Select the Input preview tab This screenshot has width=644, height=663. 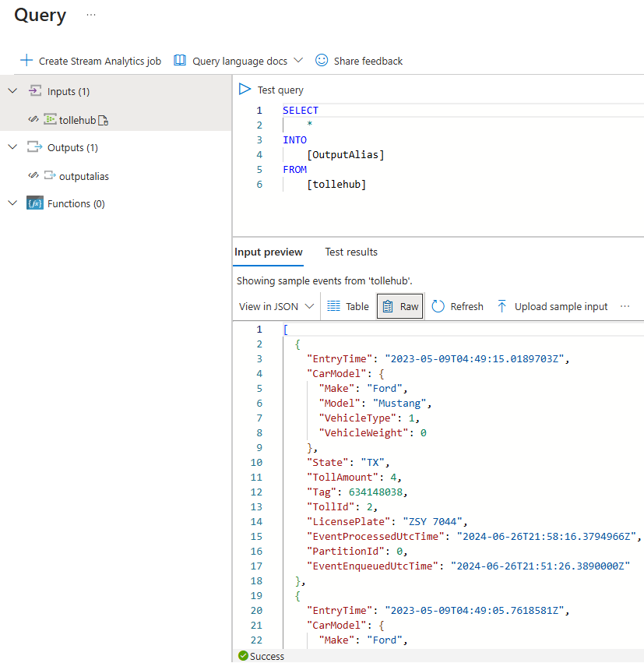269,252
